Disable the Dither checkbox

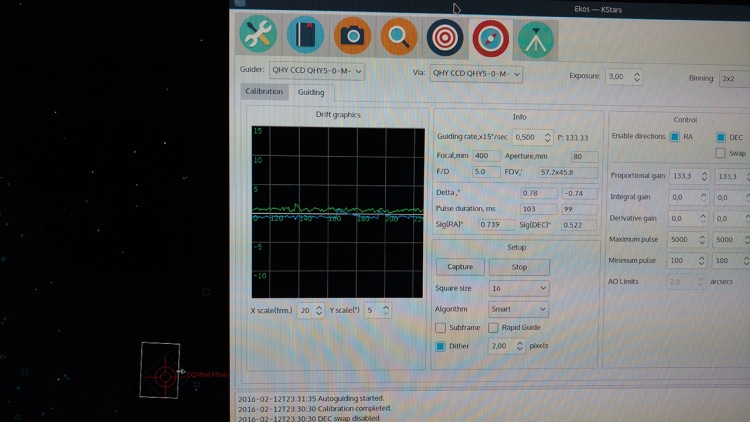(x=440, y=346)
